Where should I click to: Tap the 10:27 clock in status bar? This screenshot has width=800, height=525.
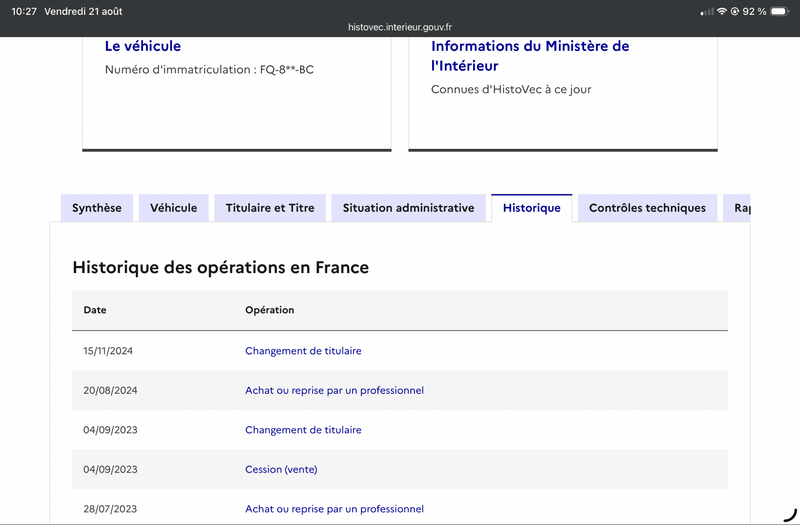pos(24,11)
